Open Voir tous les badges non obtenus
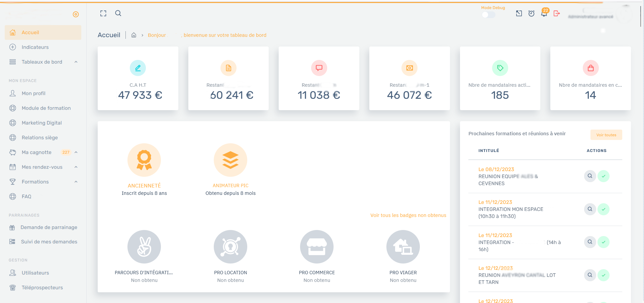 click(x=408, y=215)
